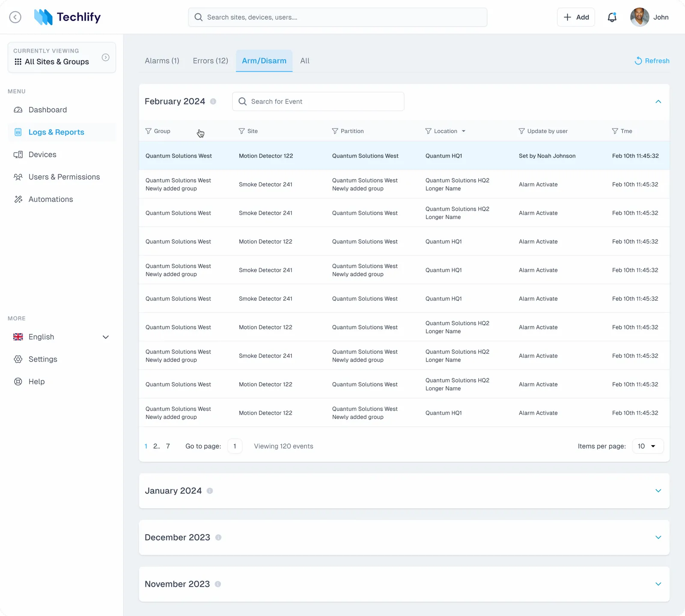Image resolution: width=685 pixels, height=616 pixels.
Task: Click the Set by Noah Johnson cell
Action: (547, 156)
